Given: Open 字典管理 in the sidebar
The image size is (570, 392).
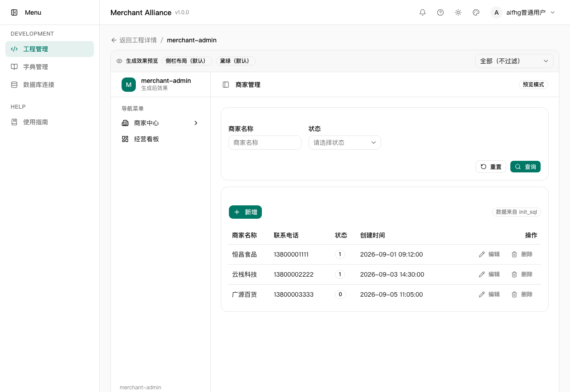Looking at the screenshot, I should (x=49, y=67).
